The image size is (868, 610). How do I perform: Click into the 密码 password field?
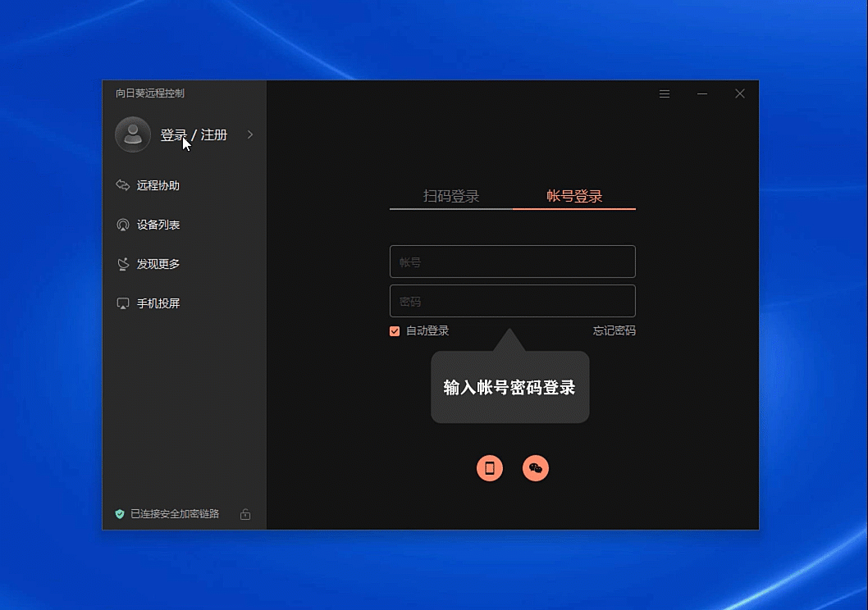point(512,301)
